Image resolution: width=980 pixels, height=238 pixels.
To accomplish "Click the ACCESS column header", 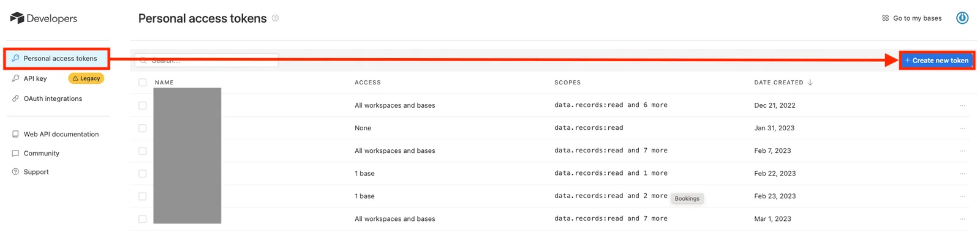I will coord(367,83).
